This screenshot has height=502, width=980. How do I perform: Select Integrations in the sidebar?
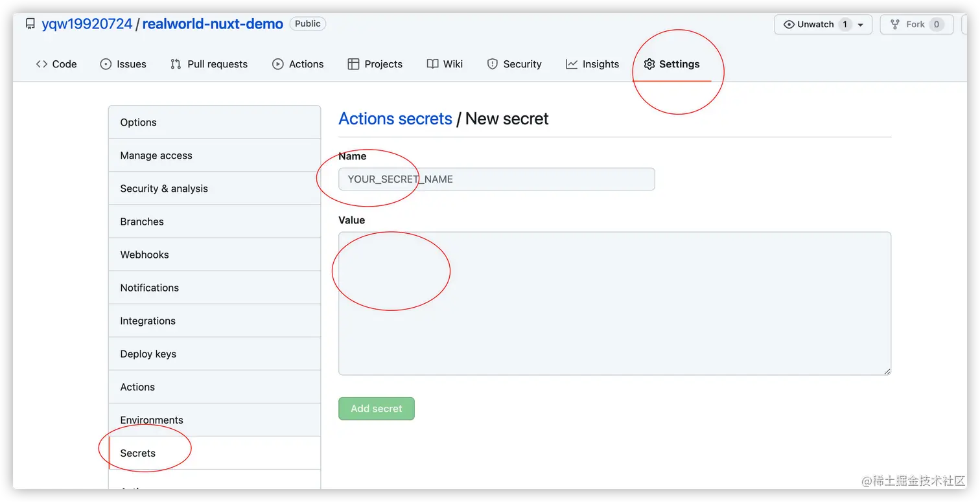click(215, 321)
